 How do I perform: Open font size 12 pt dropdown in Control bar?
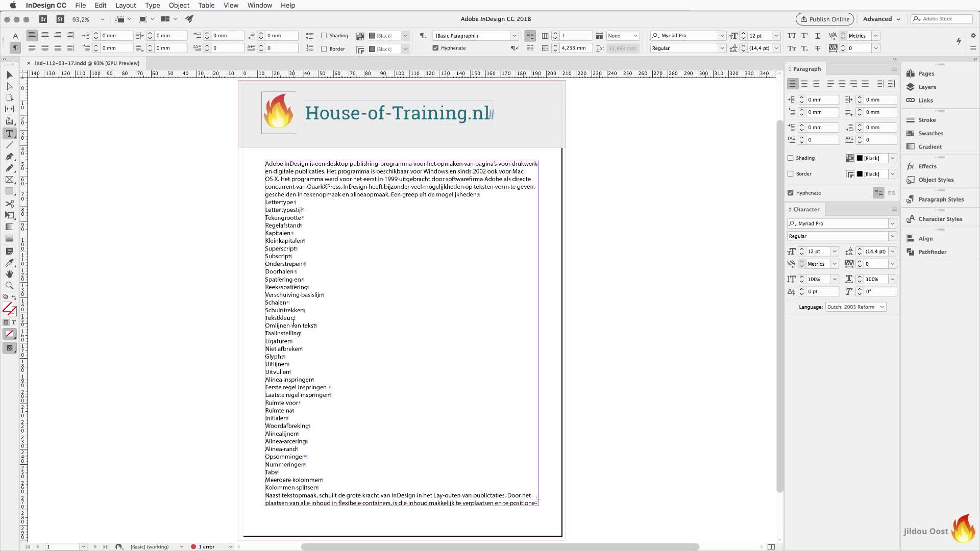point(776,36)
